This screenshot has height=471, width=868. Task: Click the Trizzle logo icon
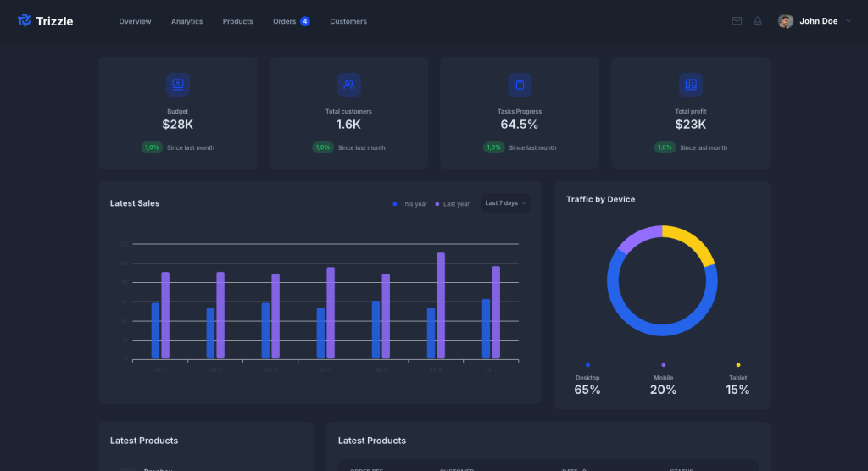tap(25, 21)
